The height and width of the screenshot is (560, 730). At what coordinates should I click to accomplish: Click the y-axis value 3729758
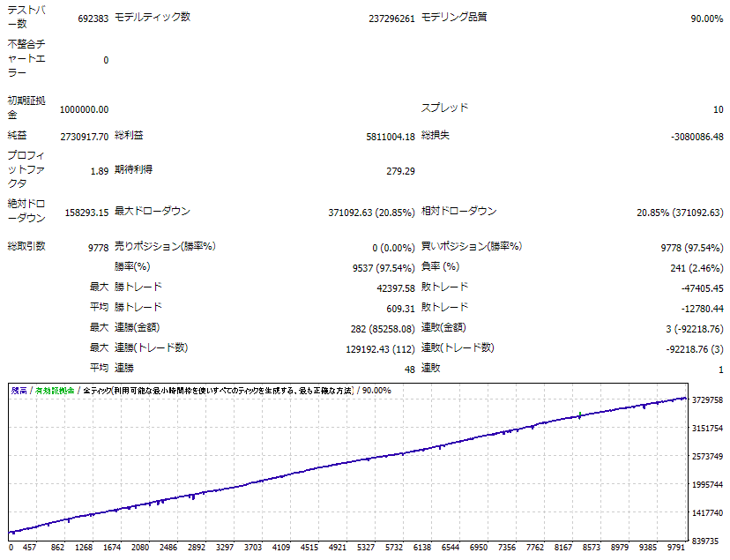pos(708,399)
